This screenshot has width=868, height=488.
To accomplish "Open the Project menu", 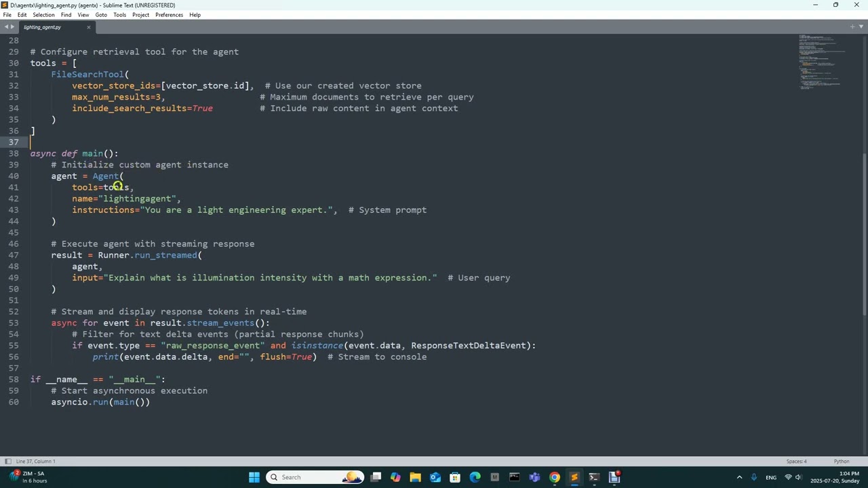I will coord(141,15).
